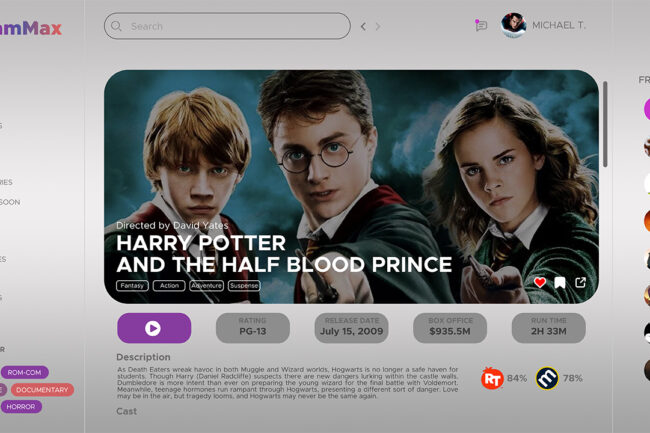Select the Adventure genre tag
The height and width of the screenshot is (433, 650).
206,285
